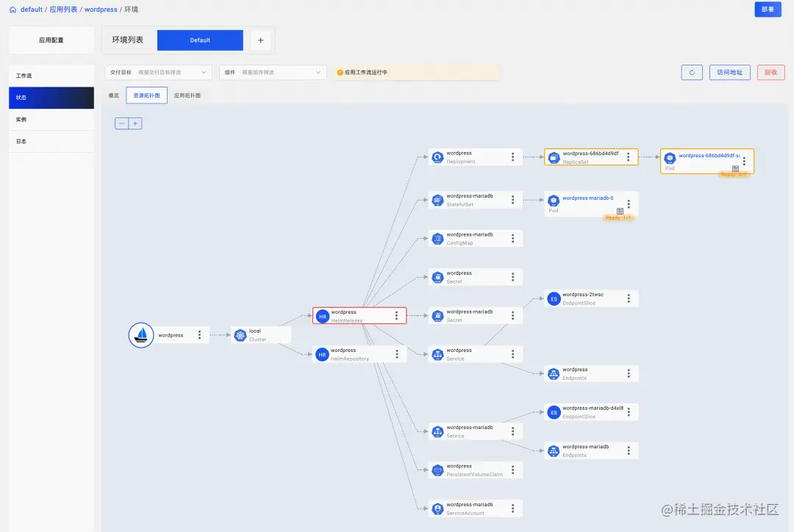Viewport: 794px width, 532px height.
Task: Open menu of wordpress-mariadb StatefulSet node
Action: pyautogui.click(x=512, y=200)
